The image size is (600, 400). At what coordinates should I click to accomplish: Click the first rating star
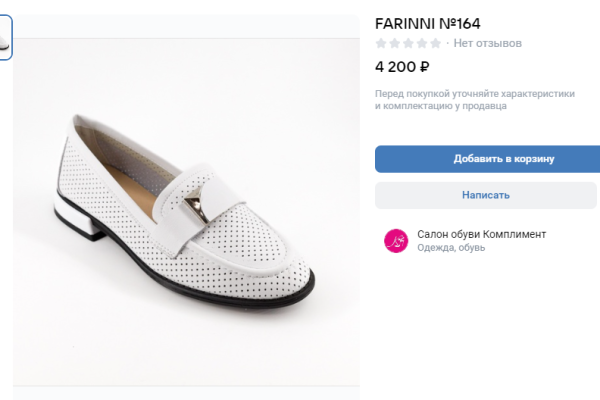pos(381,44)
